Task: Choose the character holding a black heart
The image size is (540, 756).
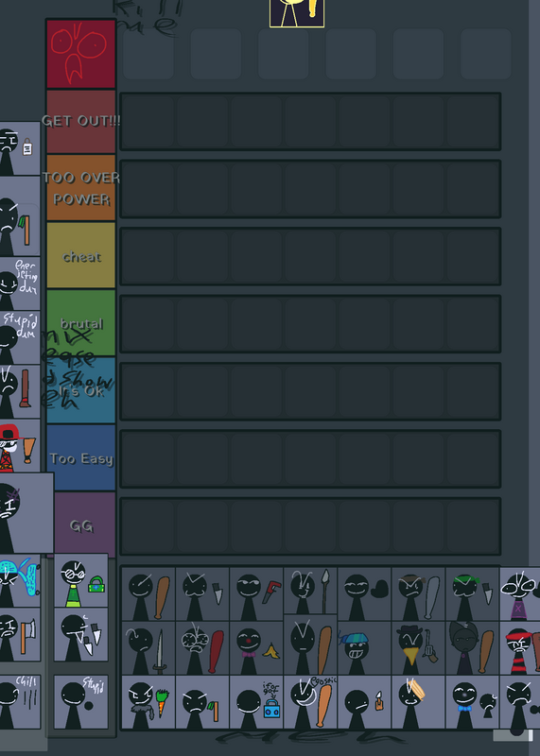Action: point(364,594)
